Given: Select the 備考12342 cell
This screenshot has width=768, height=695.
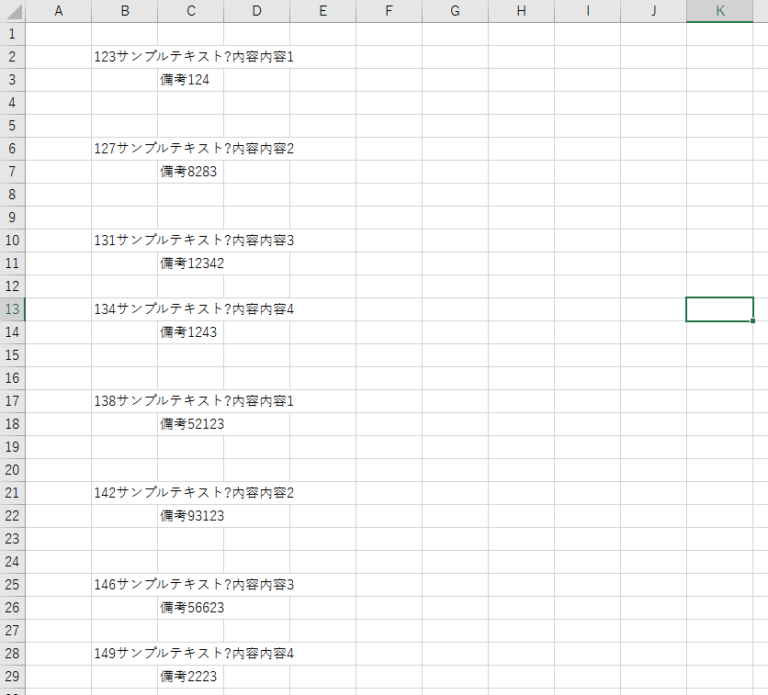Looking at the screenshot, I should pyautogui.click(x=190, y=264).
